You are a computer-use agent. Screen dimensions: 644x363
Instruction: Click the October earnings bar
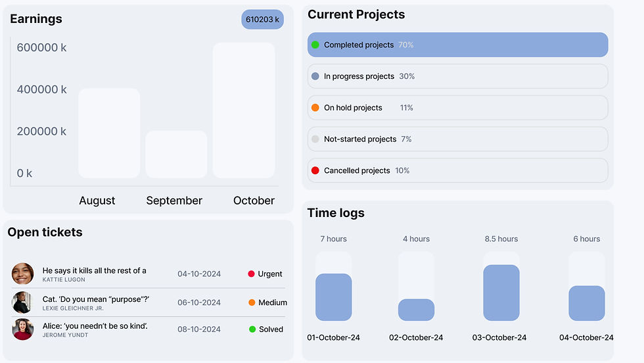pyautogui.click(x=244, y=110)
